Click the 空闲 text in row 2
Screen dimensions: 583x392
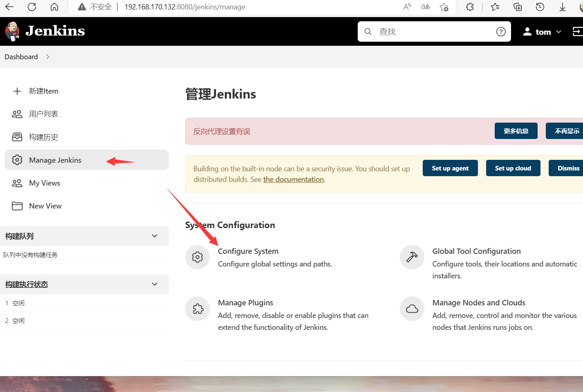pyautogui.click(x=18, y=320)
